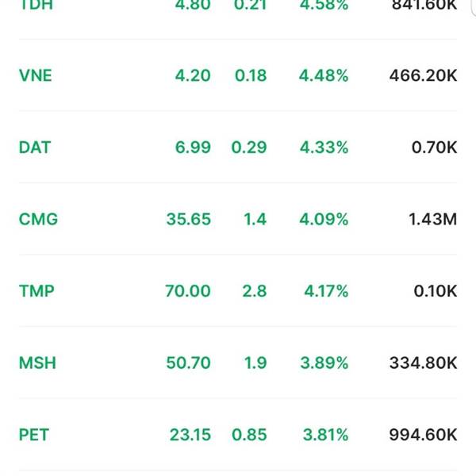Tap DAT change value 0.29
The image size is (476, 476).
pyautogui.click(x=249, y=148)
